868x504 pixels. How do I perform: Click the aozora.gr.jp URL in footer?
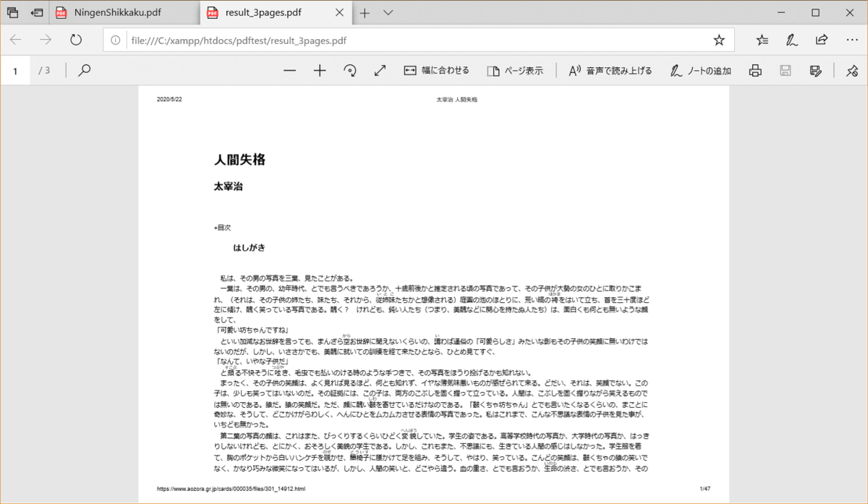point(231,490)
